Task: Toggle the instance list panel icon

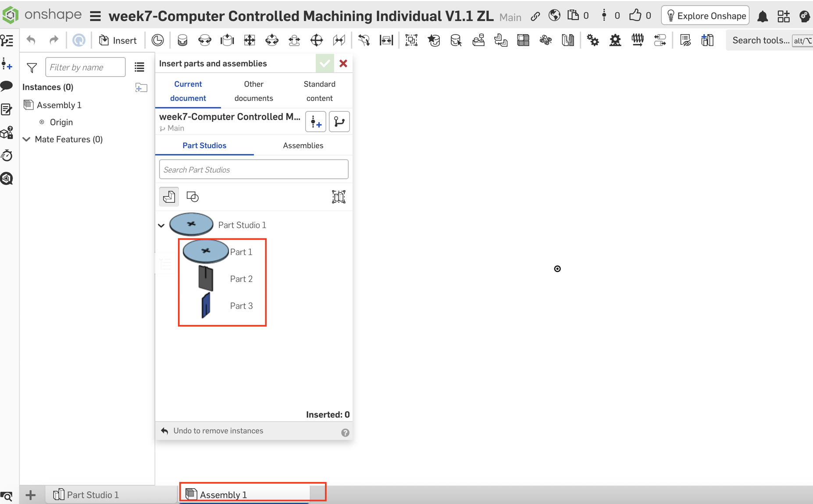Action: (7, 41)
